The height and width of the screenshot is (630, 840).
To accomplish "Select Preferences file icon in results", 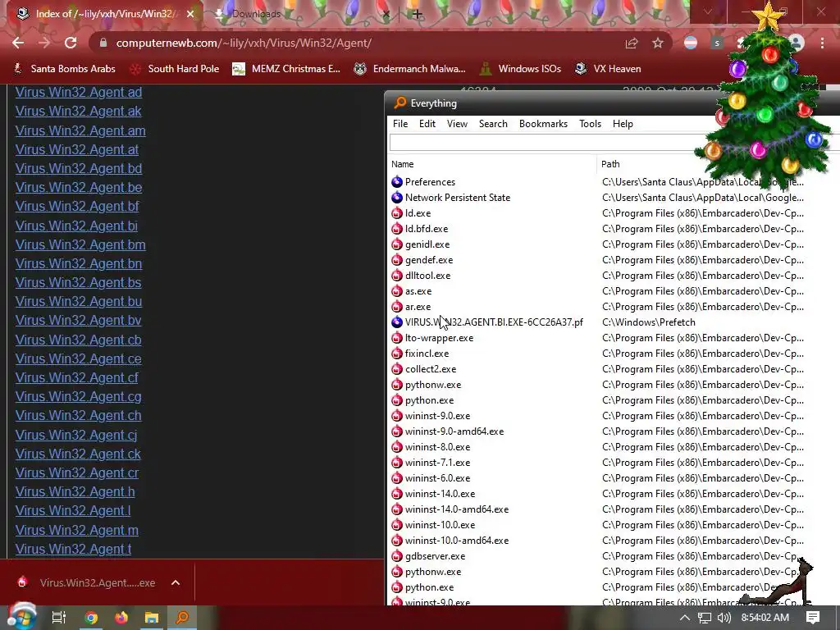I will tap(397, 182).
